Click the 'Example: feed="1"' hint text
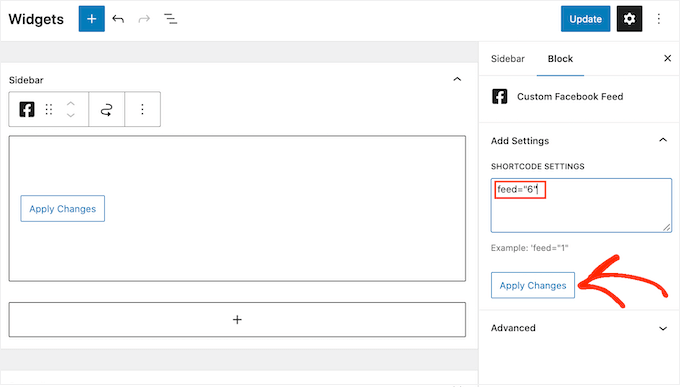Screen dimensions: 680x387 [x=529, y=248]
